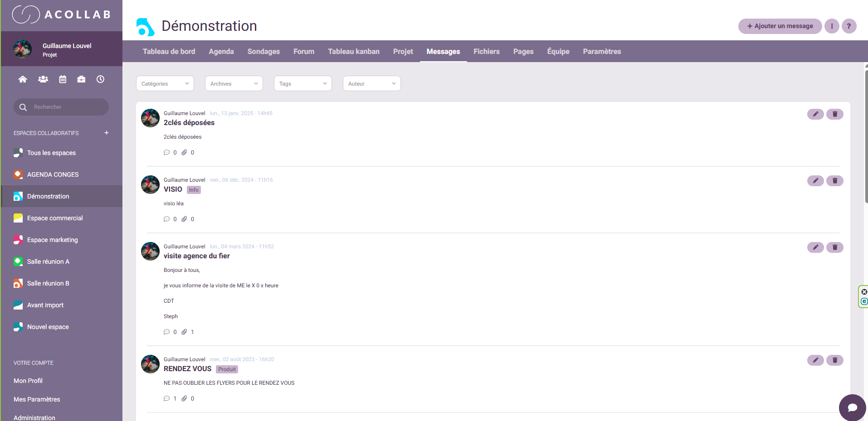The height and width of the screenshot is (421, 868).
Task: Delete the VISIO message using trash icon
Action: pos(834,181)
